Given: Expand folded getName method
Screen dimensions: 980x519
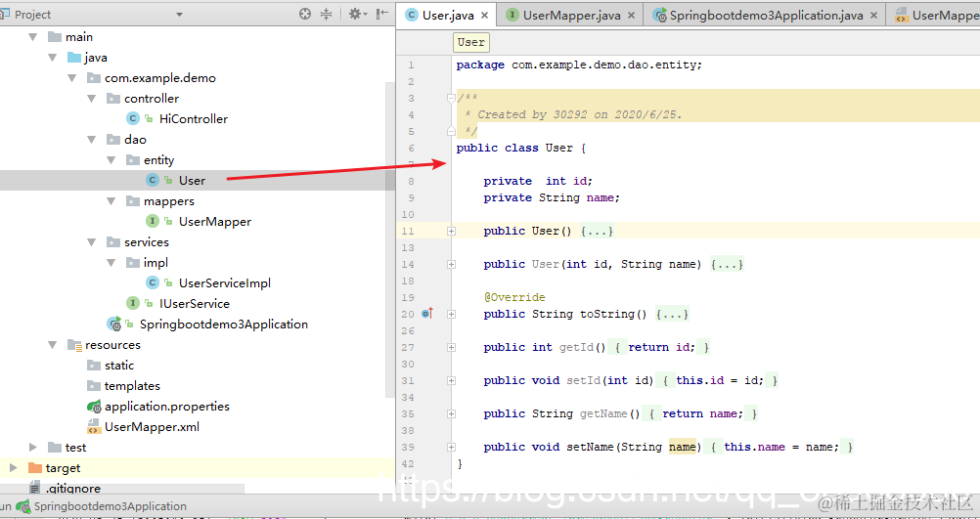Looking at the screenshot, I should pos(451,413).
